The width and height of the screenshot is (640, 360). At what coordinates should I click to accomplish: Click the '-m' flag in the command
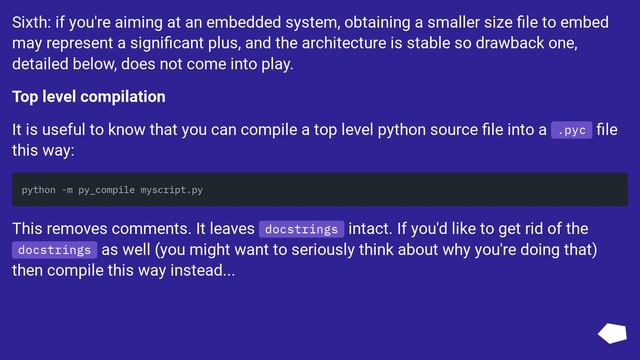pos(67,190)
